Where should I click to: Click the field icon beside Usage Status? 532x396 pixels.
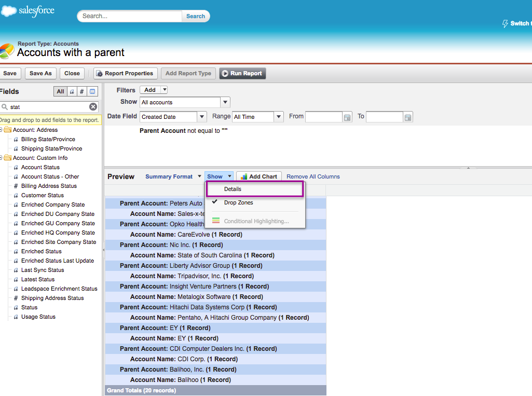click(x=16, y=317)
